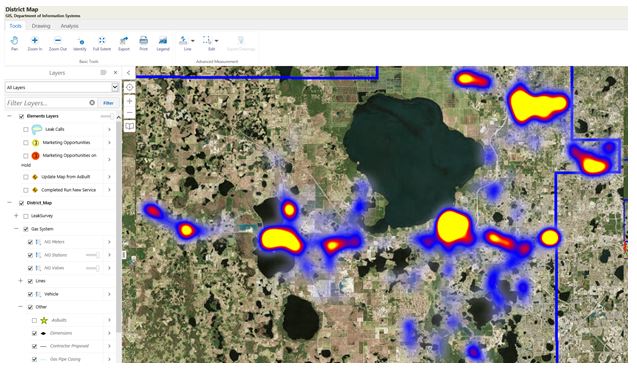
Task: Activate the Zoom In tool
Action: tap(35, 43)
